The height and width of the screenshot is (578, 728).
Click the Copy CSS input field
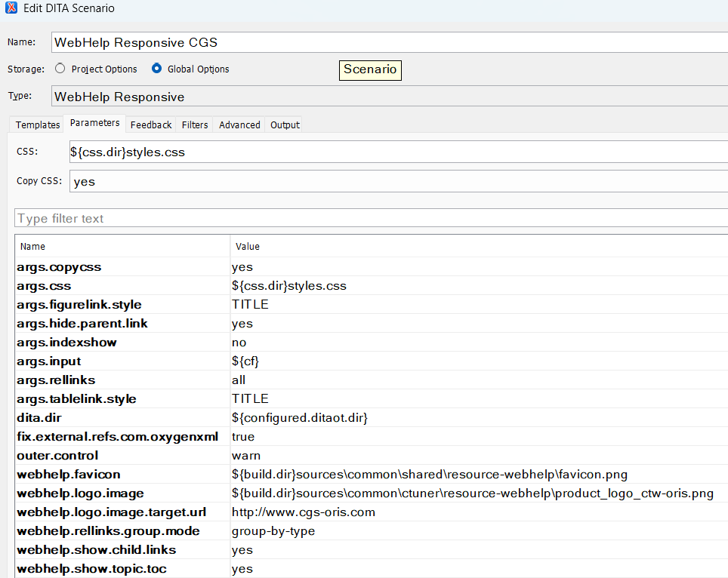(398, 181)
